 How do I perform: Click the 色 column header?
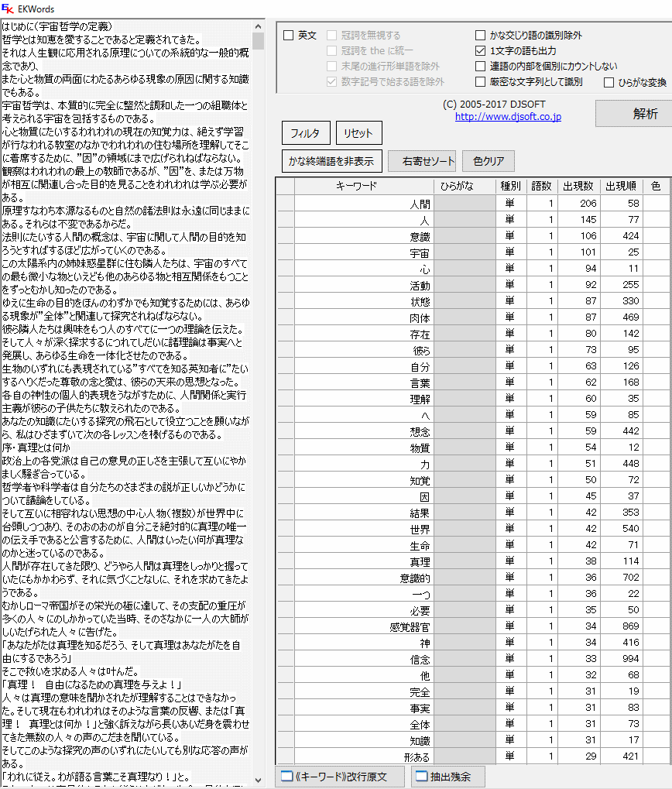(656, 186)
